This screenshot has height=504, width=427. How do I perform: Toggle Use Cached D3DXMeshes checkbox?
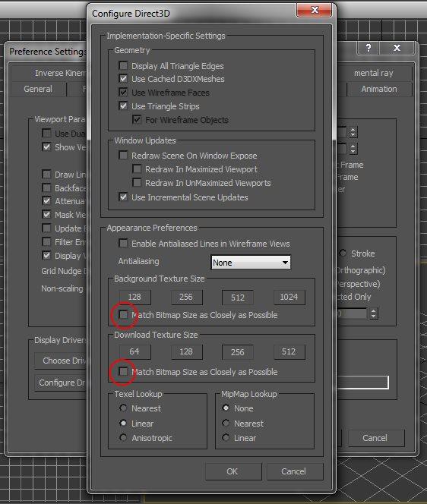tap(123, 79)
